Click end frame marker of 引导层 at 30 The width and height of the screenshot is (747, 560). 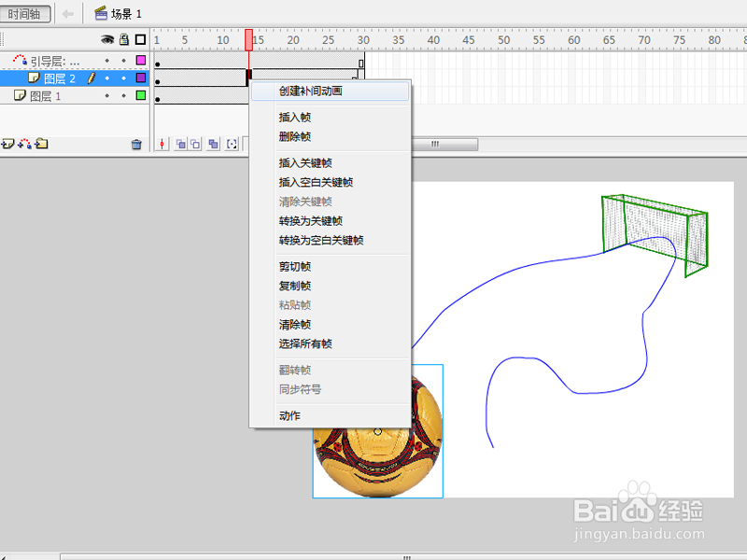(x=361, y=63)
